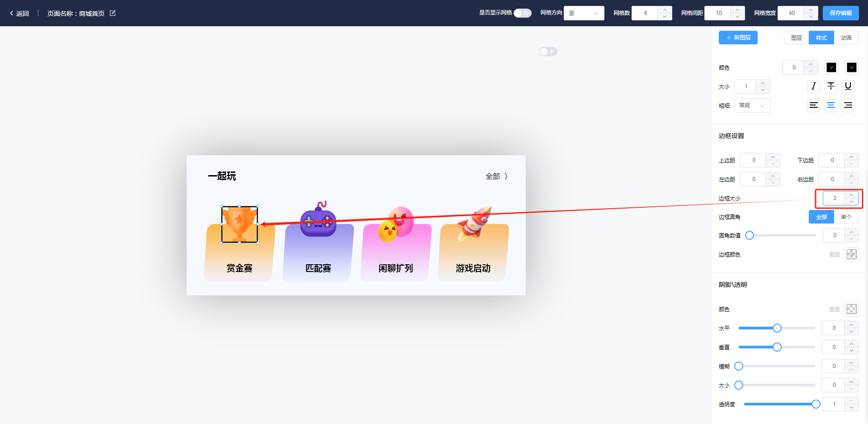Align text to the right
The width and height of the screenshot is (868, 424).
pos(848,105)
